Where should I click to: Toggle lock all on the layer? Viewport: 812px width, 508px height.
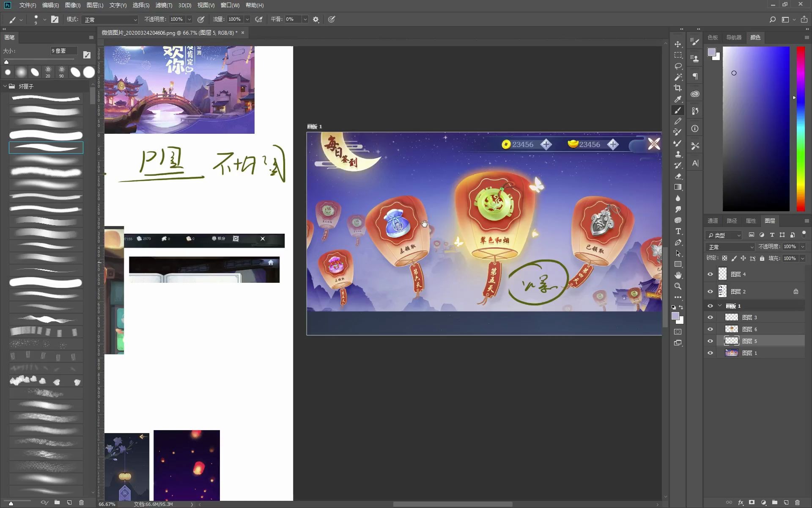click(762, 258)
